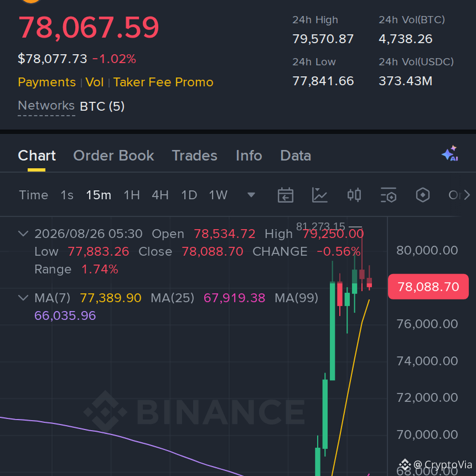The image size is (476, 476).
Task: Select the 1W interval
Action: click(x=218, y=195)
